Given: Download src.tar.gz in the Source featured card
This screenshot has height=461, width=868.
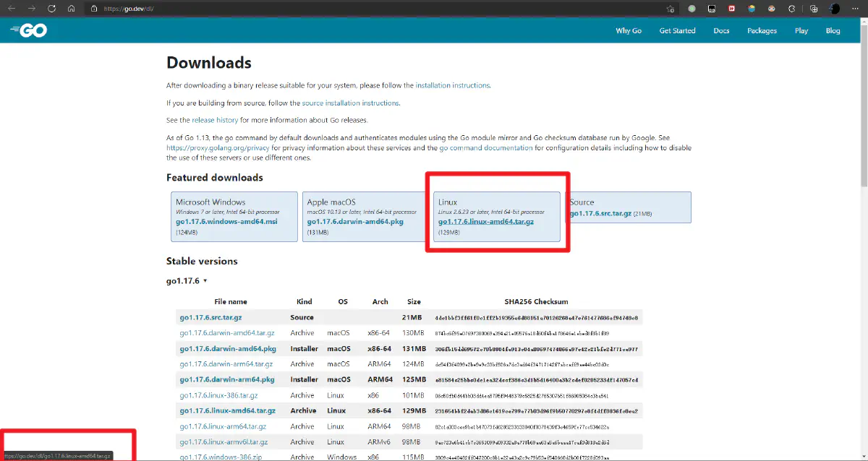Looking at the screenshot, I should [600, 214].
